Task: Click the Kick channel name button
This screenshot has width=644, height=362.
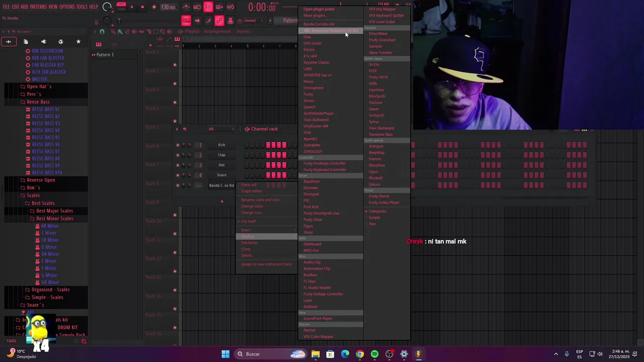Action: [221, 145]
